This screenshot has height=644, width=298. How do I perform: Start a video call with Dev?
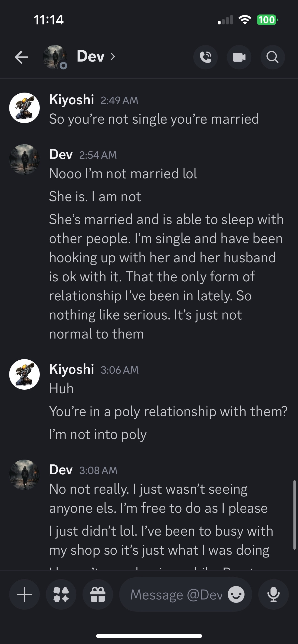point(239,57)
